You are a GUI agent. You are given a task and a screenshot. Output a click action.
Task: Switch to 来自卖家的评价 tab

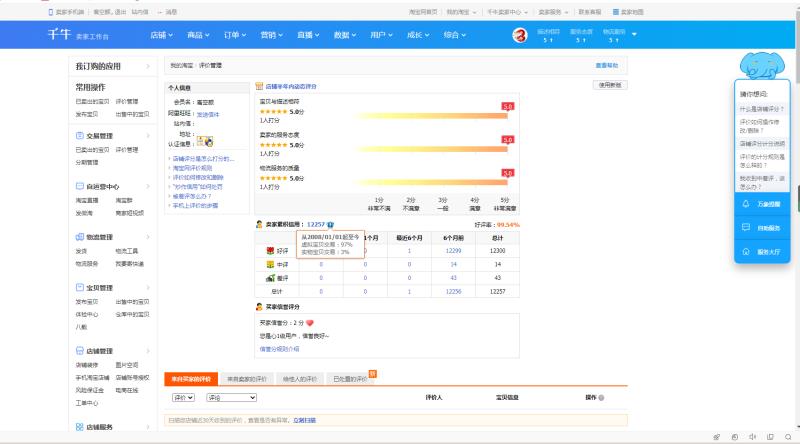click(247, 379)
